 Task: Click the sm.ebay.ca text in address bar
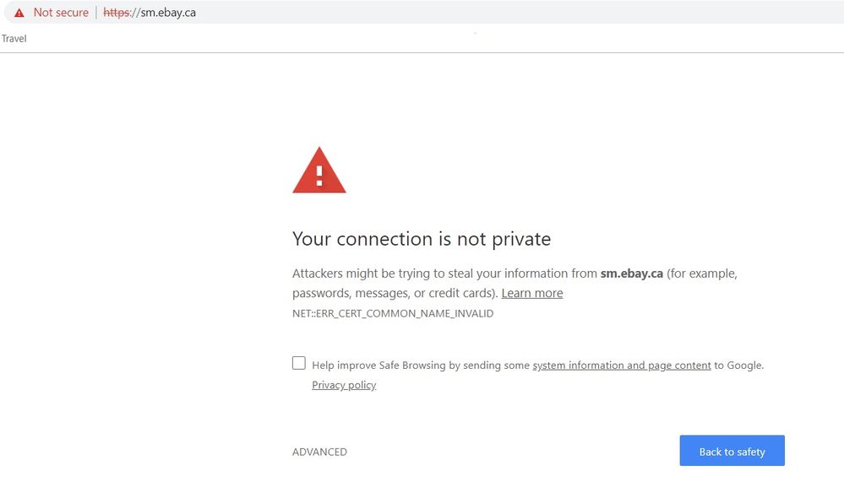tap(166, 13)
